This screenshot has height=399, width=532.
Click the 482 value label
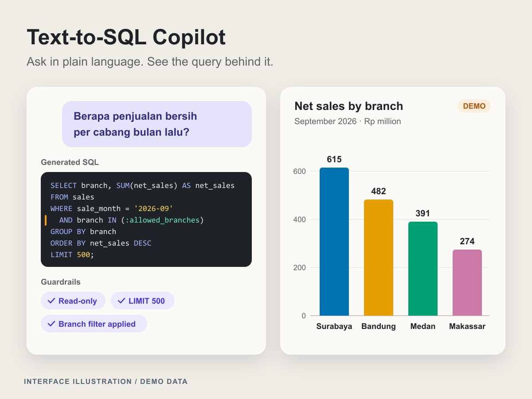click(x=379, y=191)
